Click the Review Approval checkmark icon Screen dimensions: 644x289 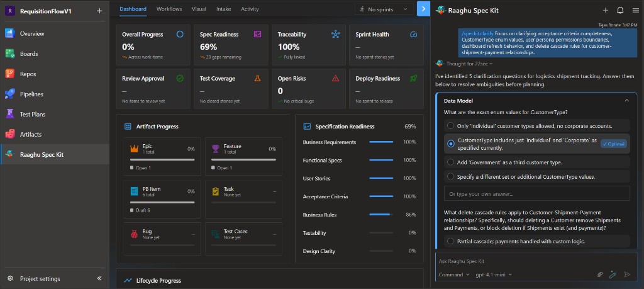coord(180,78)
